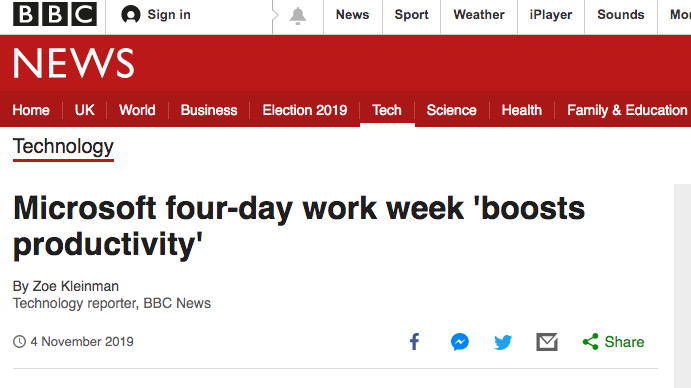691x388 pixels.
Task: Click the BBC logo
Action: pyautogui.click(x=55, y=14)
